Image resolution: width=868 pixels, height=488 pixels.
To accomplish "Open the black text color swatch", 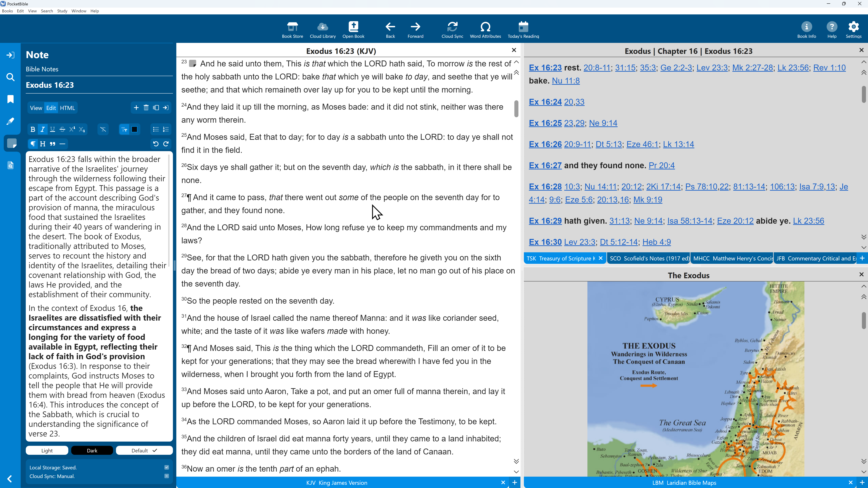I will 134,129.
